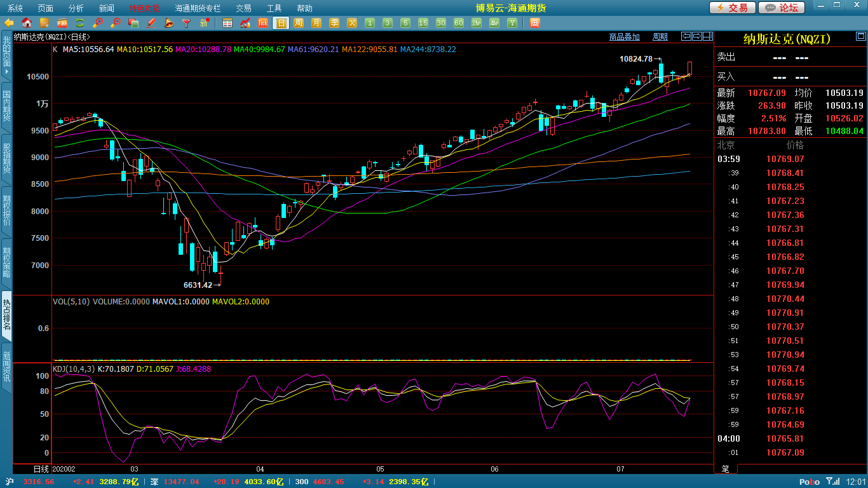Open the 工具 menu
Image resolution: width=868 pixels, height=488 pixels.
click(274, 8)
